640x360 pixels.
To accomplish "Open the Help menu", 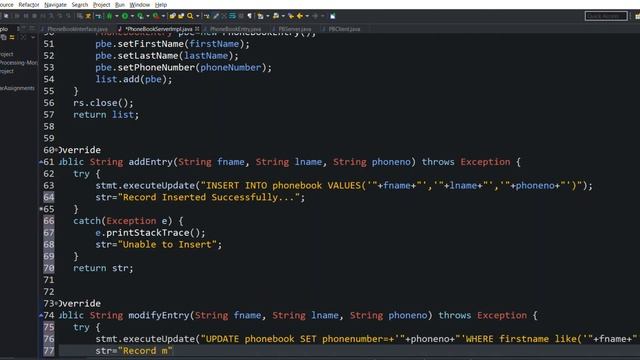I will 161,4.
